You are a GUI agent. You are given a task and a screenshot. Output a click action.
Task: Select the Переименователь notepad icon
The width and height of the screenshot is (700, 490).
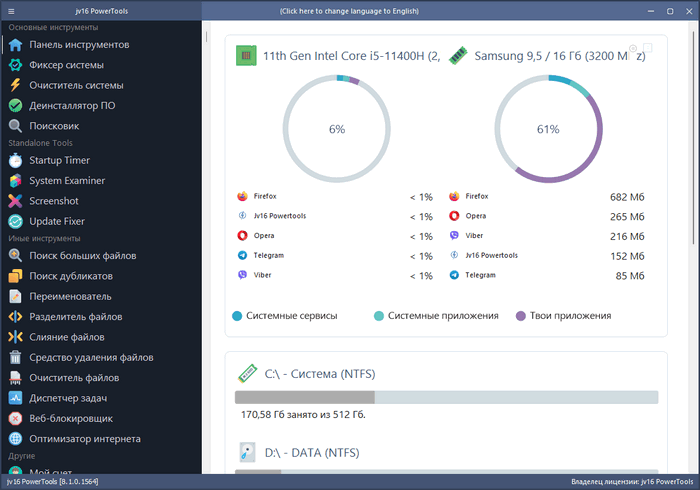coord(16,296)
